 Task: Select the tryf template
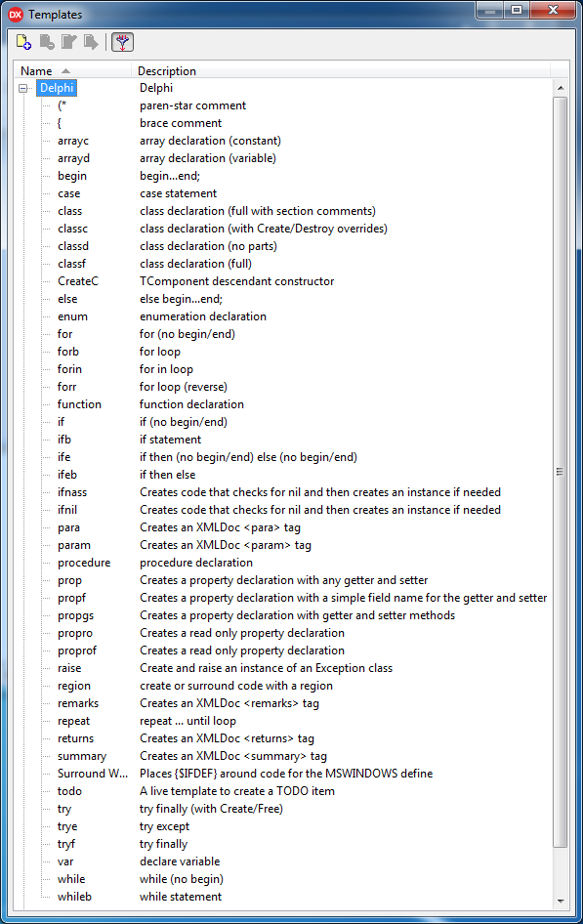[x=66, y=844]
